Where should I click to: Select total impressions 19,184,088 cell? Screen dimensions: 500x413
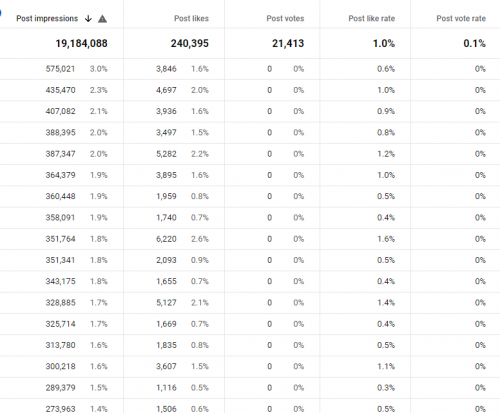pyautogui.click(x=81, y=43)
